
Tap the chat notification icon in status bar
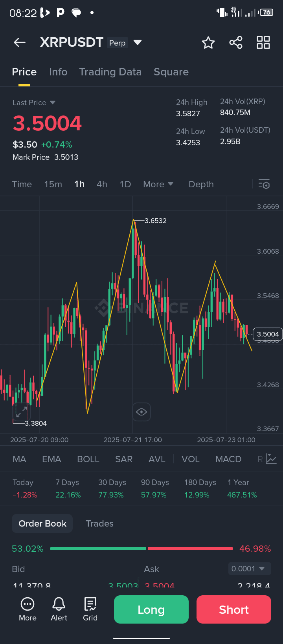[76, 13]
